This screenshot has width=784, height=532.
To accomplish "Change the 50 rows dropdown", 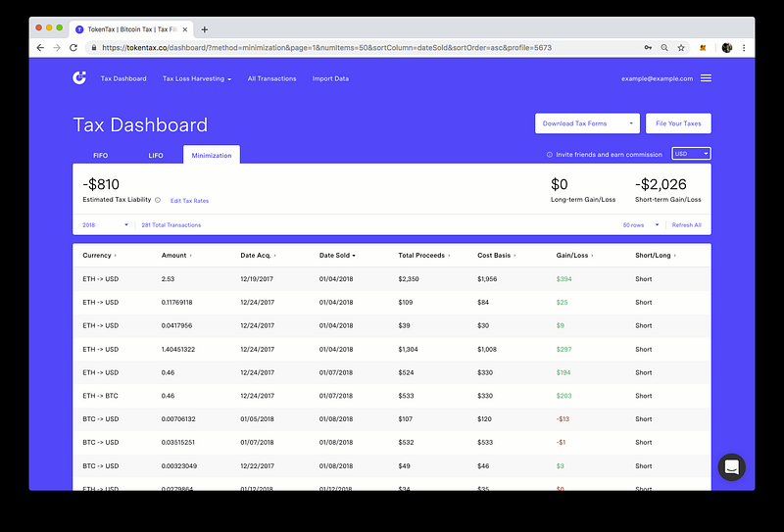I will 641,225.
